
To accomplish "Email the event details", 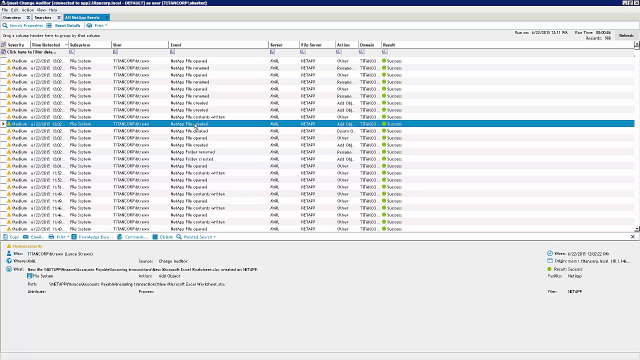I will tap(33, 237).
